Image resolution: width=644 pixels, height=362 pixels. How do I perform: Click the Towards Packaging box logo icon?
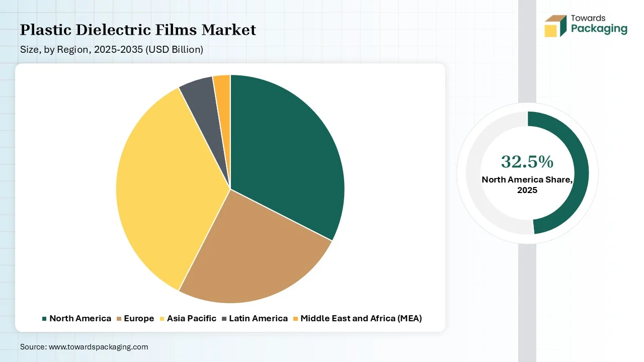555,26
